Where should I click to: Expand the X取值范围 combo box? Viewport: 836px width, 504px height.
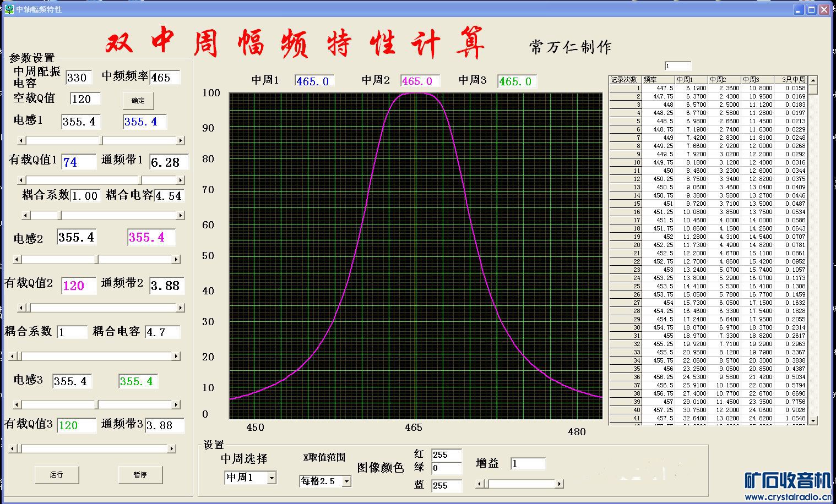(x=346, y=481)
